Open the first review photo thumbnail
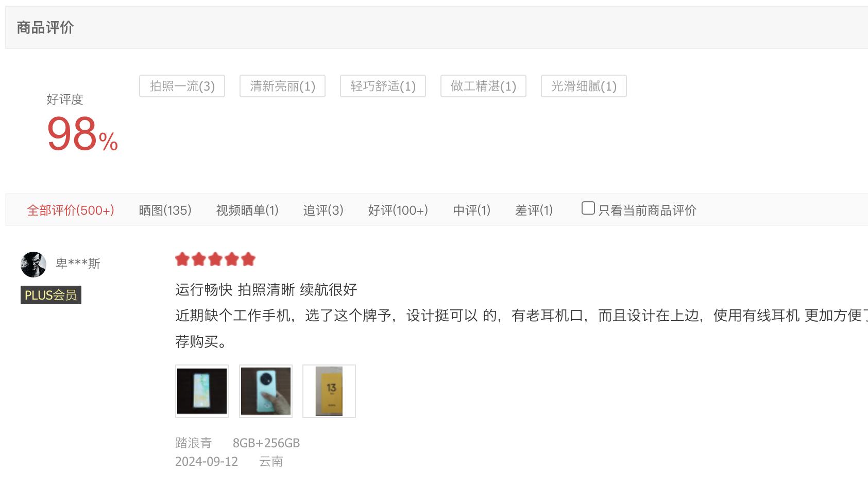Screen dimensions: 868x488 202,391
